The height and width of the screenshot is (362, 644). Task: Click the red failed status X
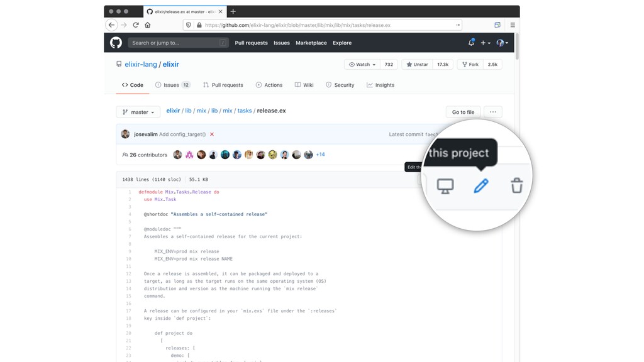point(212,134)
